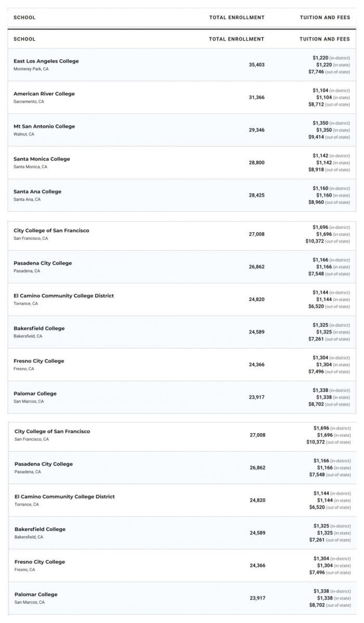The height and width of the screenshot is (623, 364).
Task: Select the 31,366 enrollment value
Action: point(256,97)
